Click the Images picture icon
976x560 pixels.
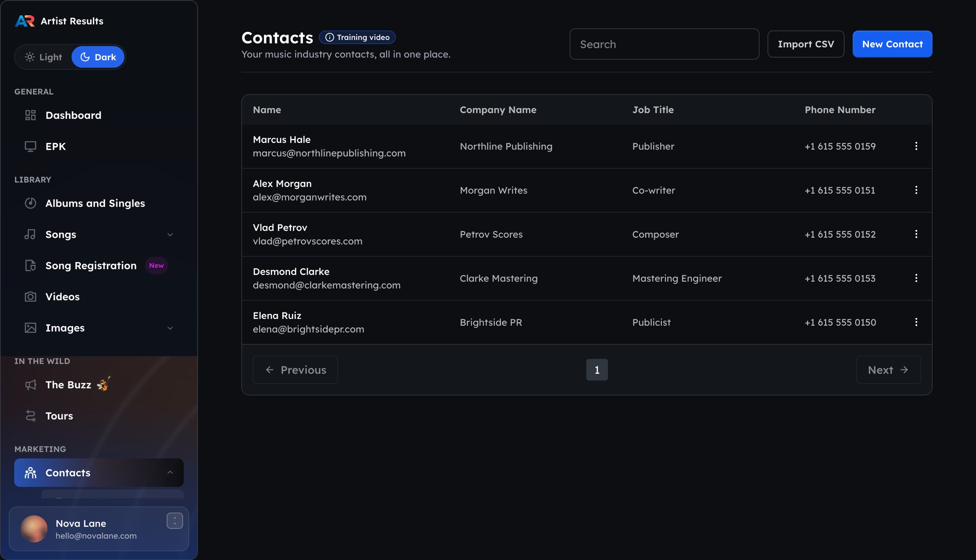tap(30, 328)
